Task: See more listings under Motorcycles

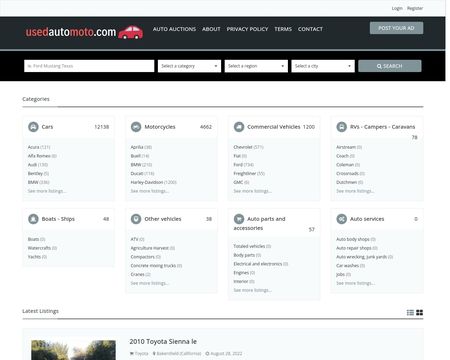Action: point(150,191)
